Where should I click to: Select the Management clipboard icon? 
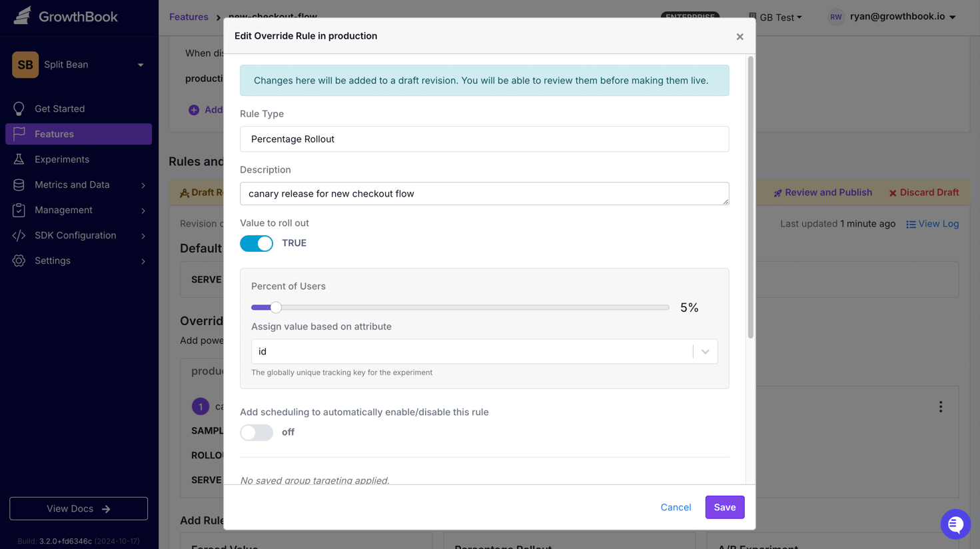[x=19, y=210]
